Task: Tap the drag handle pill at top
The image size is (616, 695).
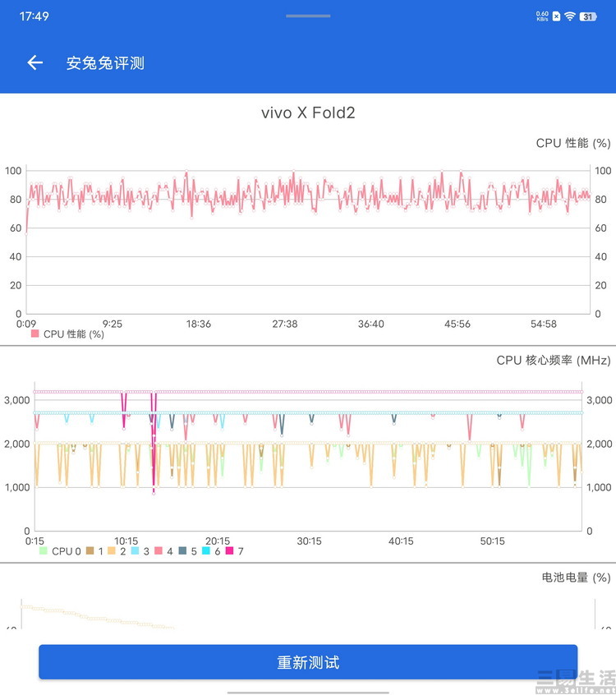Action: (x=308, y=16)
